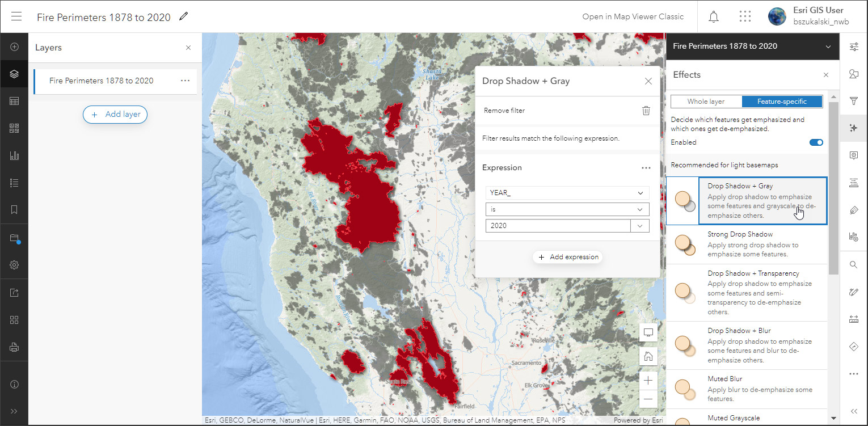Click the Add expression button
The height and width of the screenshot is (426, 868).
click(568, 257)
